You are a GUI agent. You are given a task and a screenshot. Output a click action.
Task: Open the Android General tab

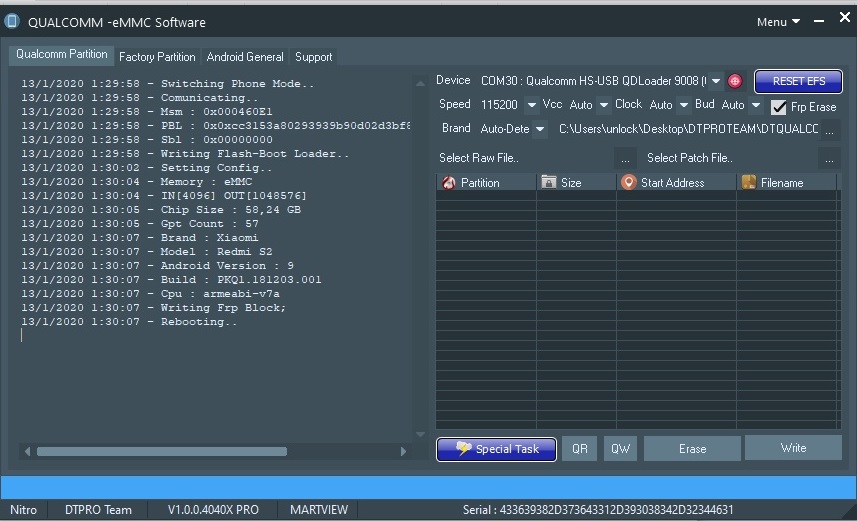(x=245, y=57)
